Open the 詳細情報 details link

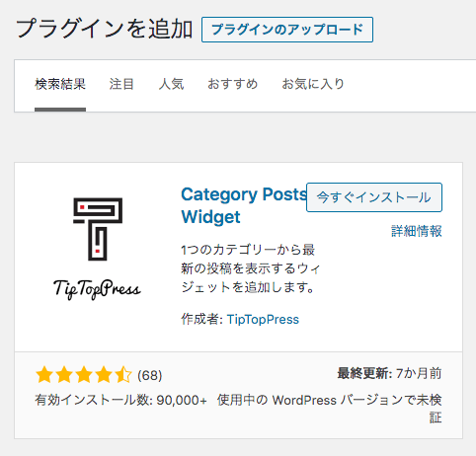417,231
